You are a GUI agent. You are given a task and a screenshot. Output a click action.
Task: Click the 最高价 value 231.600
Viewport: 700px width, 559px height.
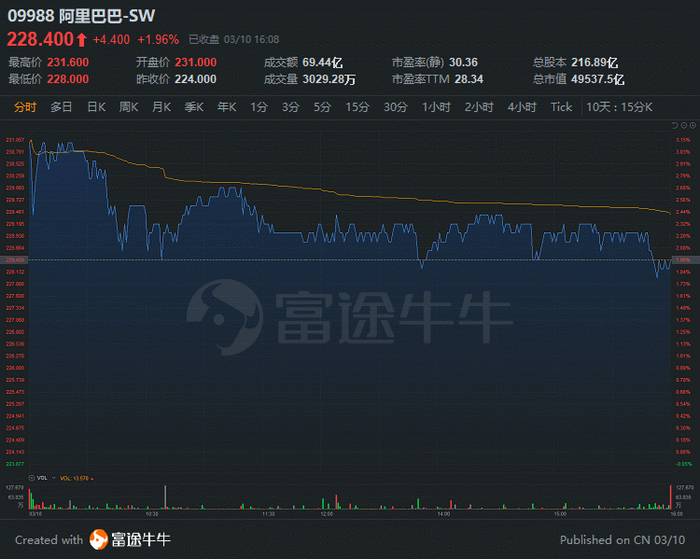click(x=68, y=62)
